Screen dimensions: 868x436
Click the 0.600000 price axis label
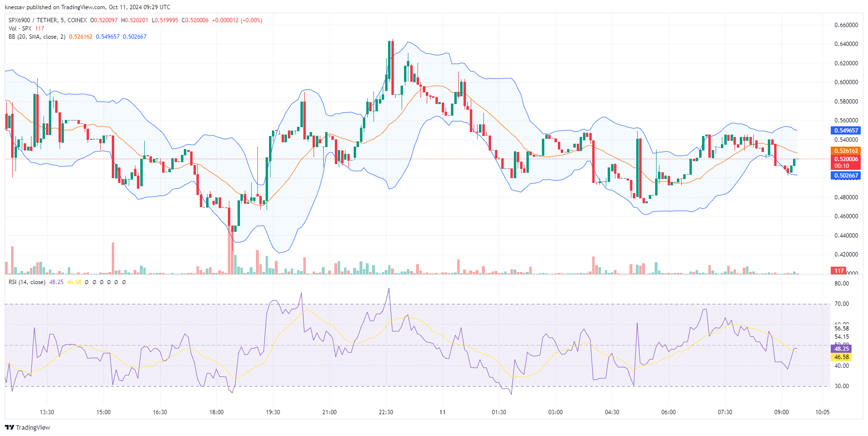point(846,82)
